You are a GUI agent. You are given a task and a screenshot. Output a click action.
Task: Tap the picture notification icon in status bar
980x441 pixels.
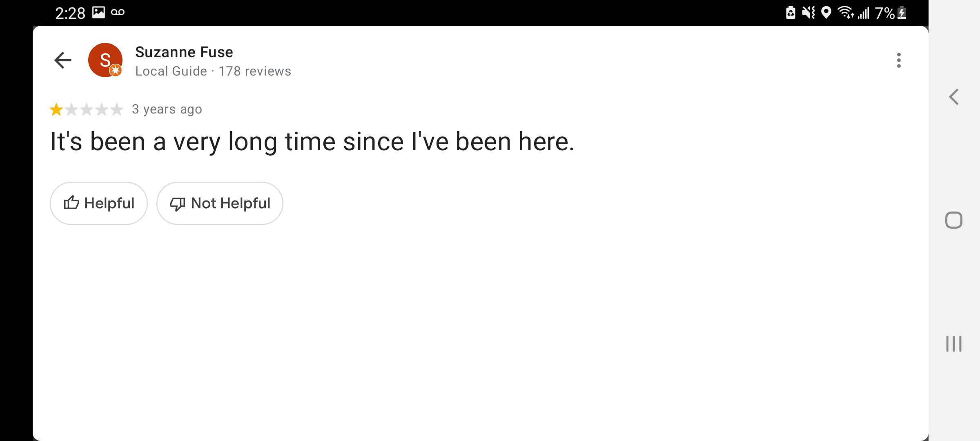(98, 13)
